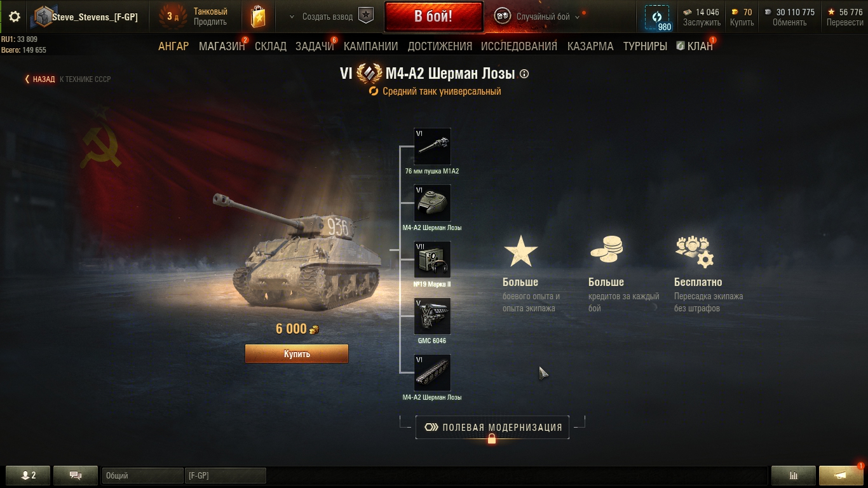The image size is (868, 488).
Task: Click the info icon beside tank name
Action: click(x=524, y=74)
